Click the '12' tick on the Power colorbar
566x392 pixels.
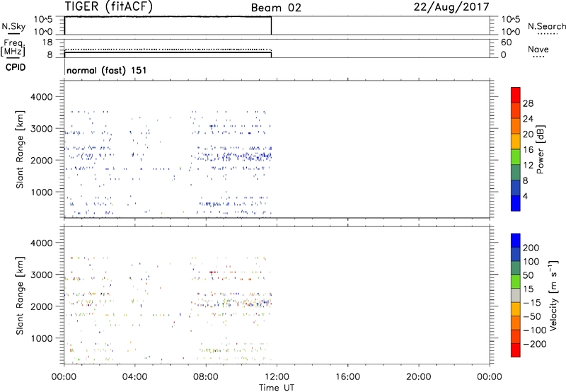528,166
